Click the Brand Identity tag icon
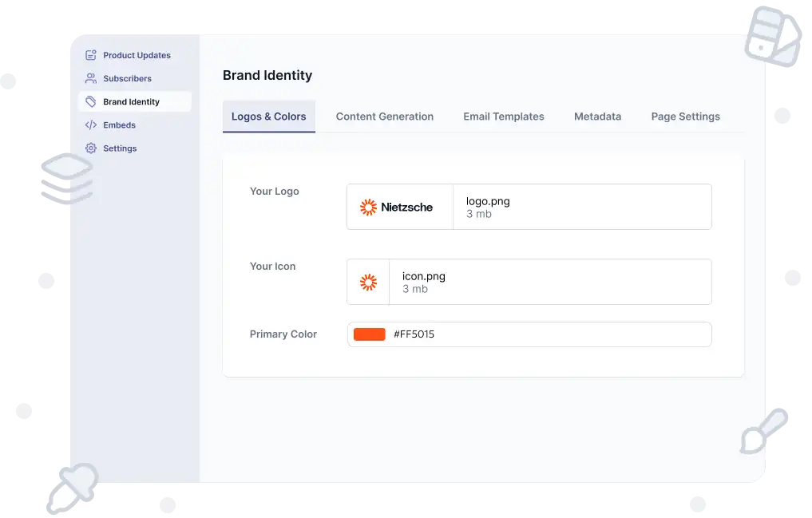The height and width of the screenshot is (518, 812). coord(90,101)
